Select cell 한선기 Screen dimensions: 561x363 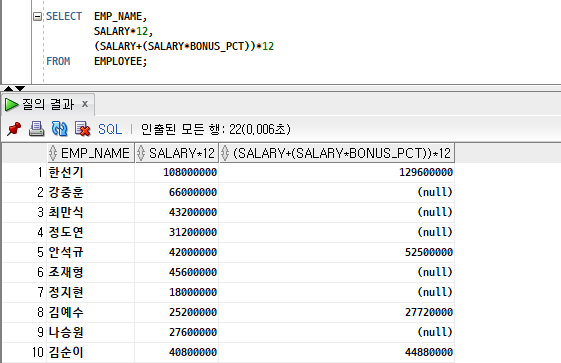pyautogui.click(x=91, y=172)
